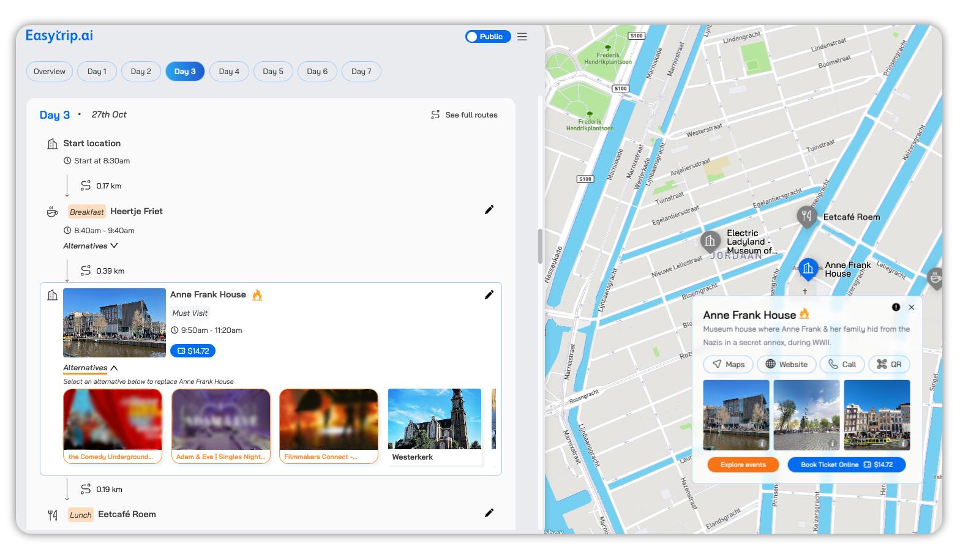
Task: Expand Alternatives under Heertje Friet
Action: pos(91,246)
